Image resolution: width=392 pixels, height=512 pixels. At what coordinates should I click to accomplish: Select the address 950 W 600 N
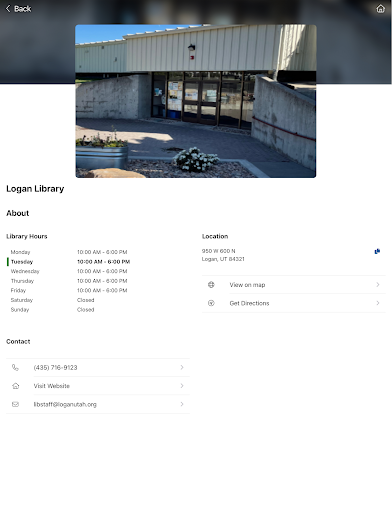pyautogui.click(x=218, y=251)
